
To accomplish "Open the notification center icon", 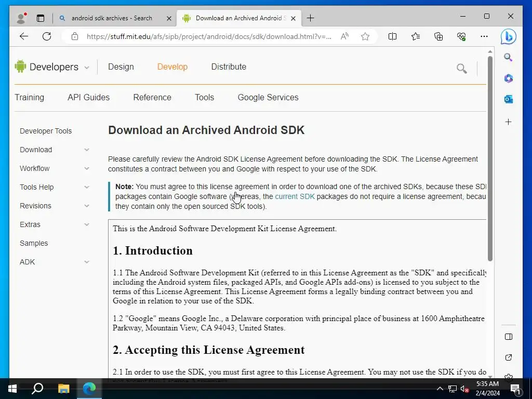I will [515, 389].
